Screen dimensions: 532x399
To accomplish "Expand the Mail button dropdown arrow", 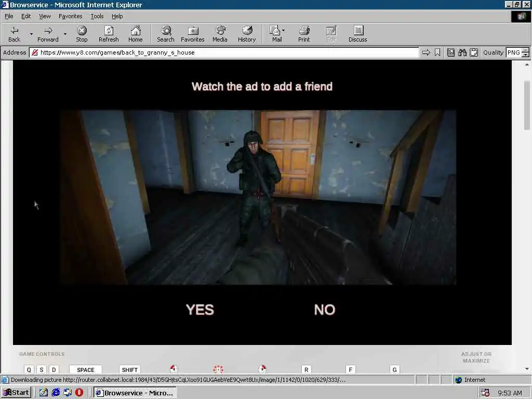I will [x=284, y=31].
